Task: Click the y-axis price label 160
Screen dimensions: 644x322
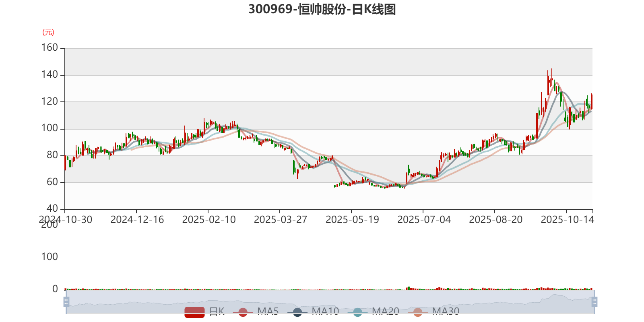Action: [x=50, y=48]
